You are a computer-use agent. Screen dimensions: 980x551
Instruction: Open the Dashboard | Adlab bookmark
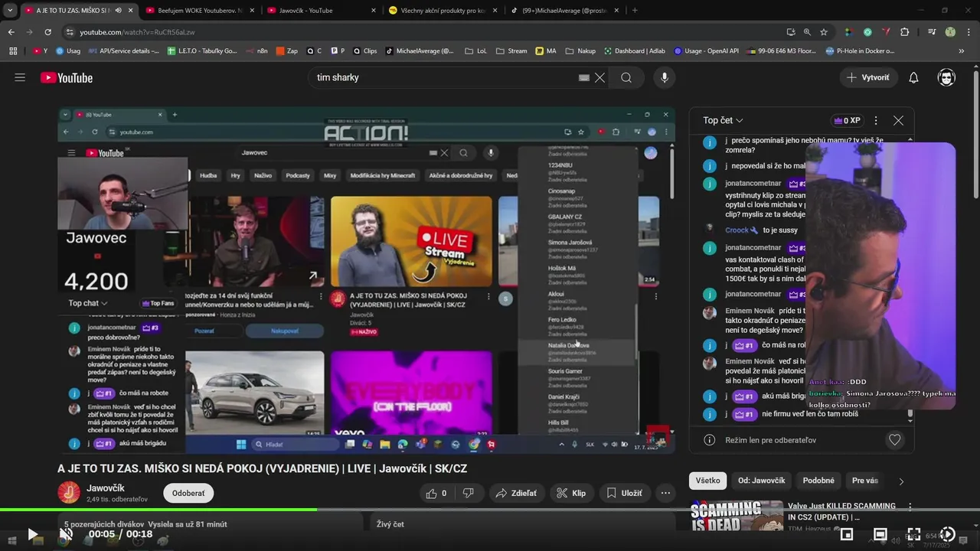tap(635, 51)
